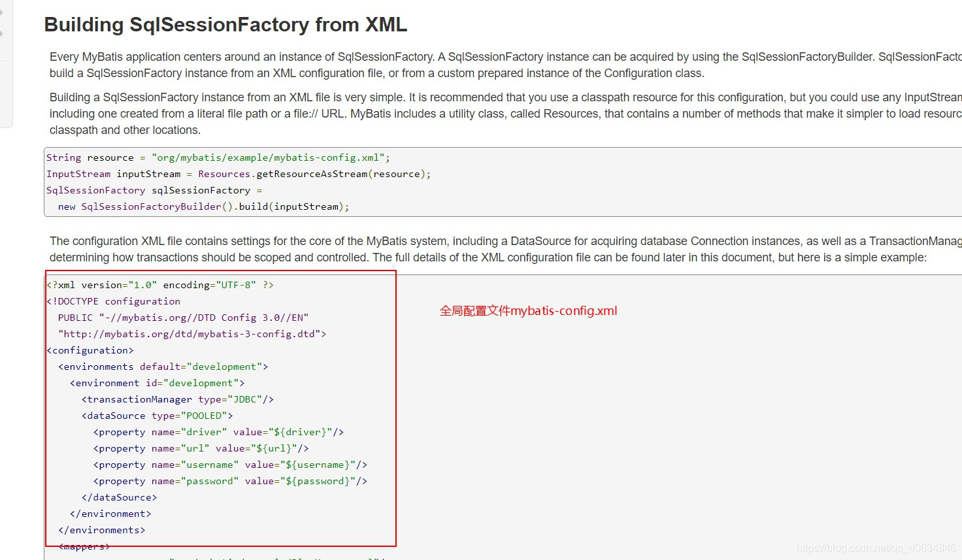Click the PUBLIC "-//mybatis.org//DTD Config 3.0//EN" line

184,318
